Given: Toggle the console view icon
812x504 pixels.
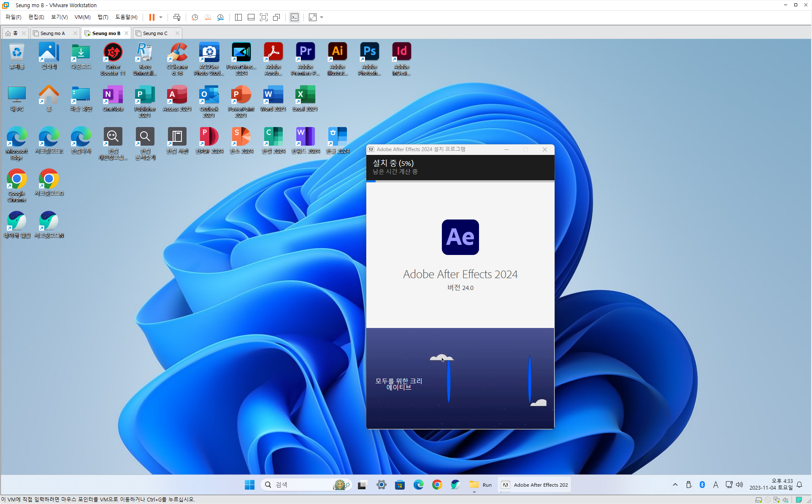Looking at the screenshot, I should [x=295, y=17].
